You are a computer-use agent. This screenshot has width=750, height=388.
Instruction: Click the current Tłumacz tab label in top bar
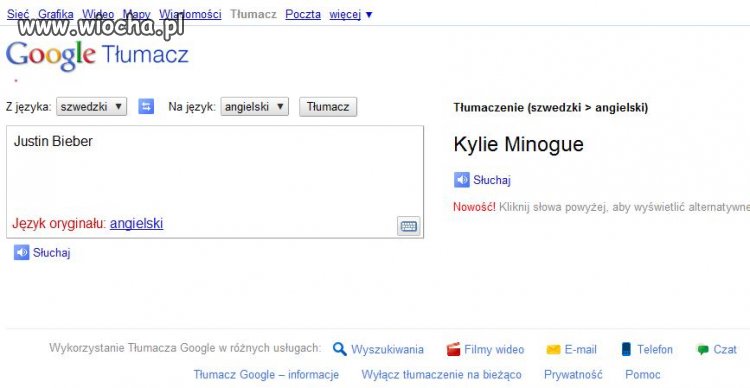(x=254, y=14)
